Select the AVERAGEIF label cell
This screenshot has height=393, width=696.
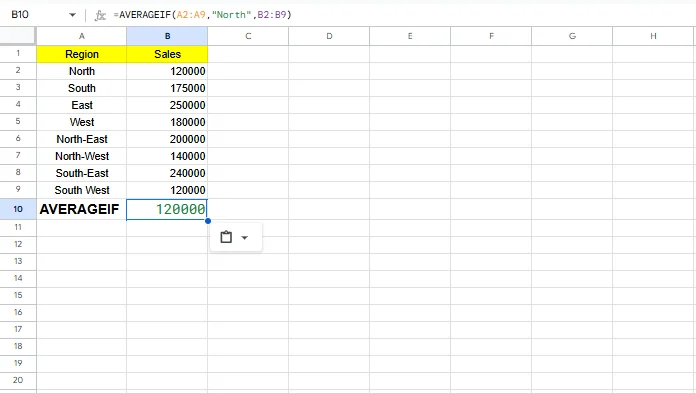(82, 209)
